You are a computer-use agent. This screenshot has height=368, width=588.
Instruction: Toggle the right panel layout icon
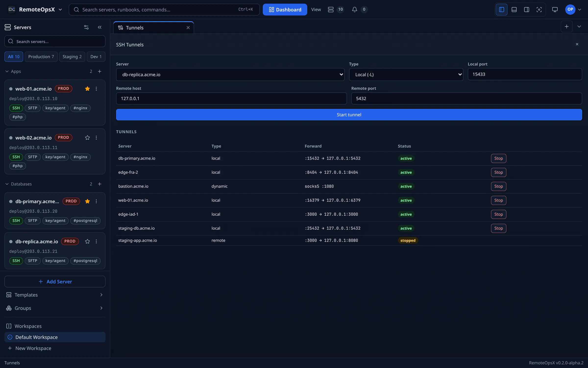pos(527,10)
